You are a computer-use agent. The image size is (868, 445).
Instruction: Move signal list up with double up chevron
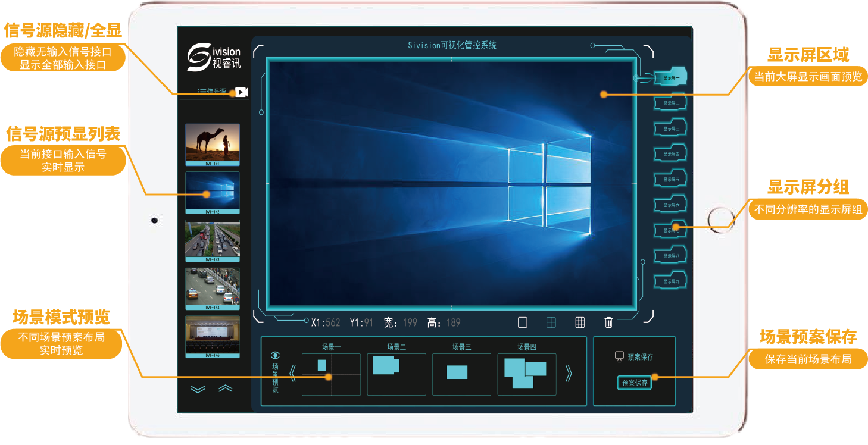(x=226, y=389)
